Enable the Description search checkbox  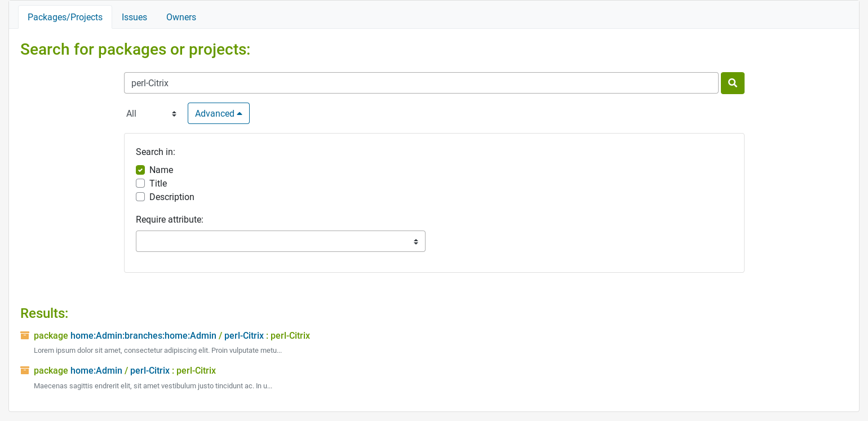click(x=140, y=197)
